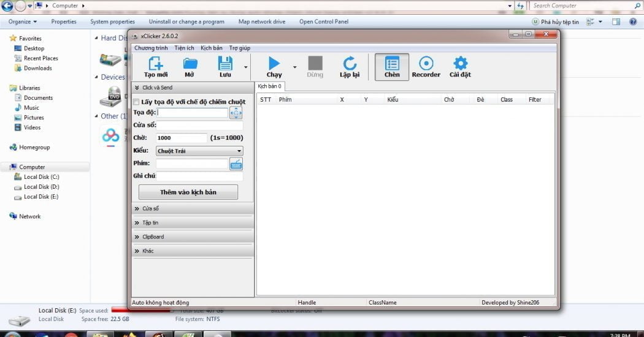Open the Kiểu Chuột Trái combo box

pos(199,151)
